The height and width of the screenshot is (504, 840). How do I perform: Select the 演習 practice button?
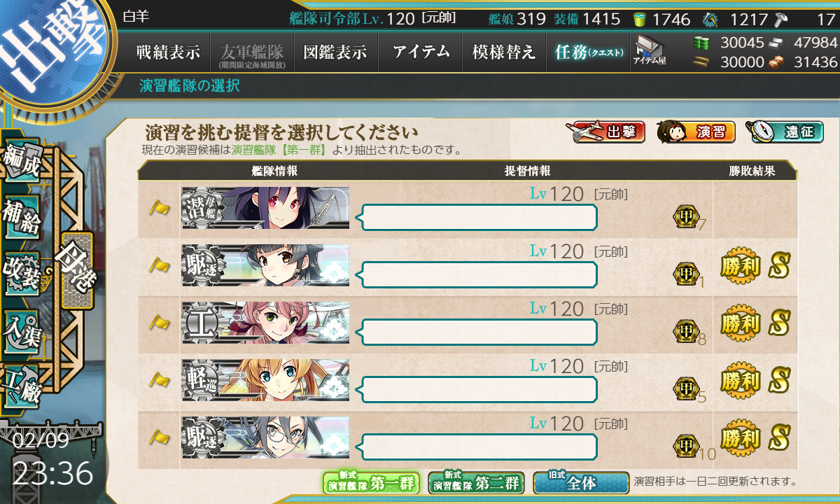pos(696,132)
